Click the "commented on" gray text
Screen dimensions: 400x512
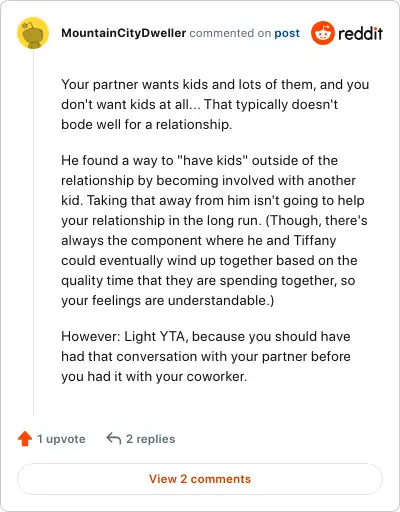point(230,33)
